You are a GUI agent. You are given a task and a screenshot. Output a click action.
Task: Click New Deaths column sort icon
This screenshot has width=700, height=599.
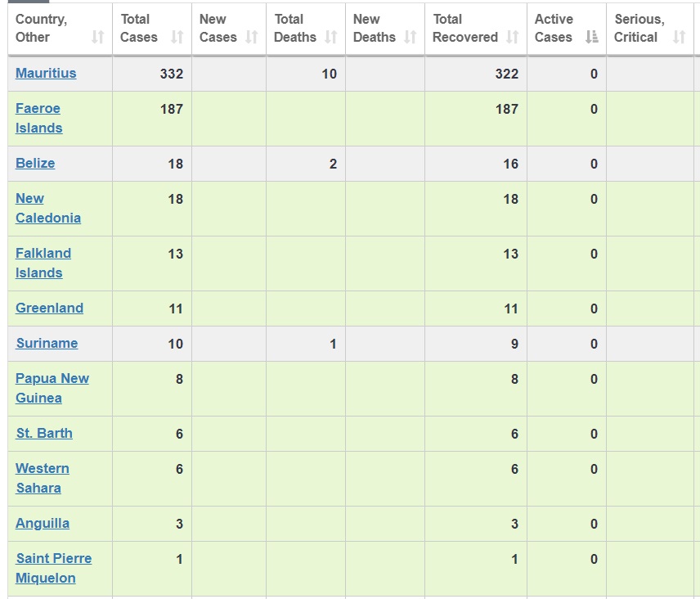coord(411,37)
